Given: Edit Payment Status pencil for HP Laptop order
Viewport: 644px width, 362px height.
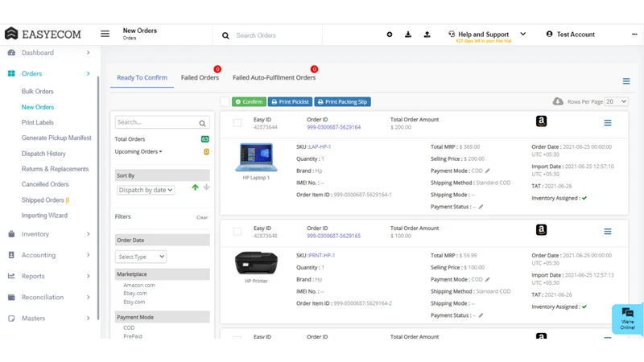Looking at the screenshot, I should click(x=481, y=207).
